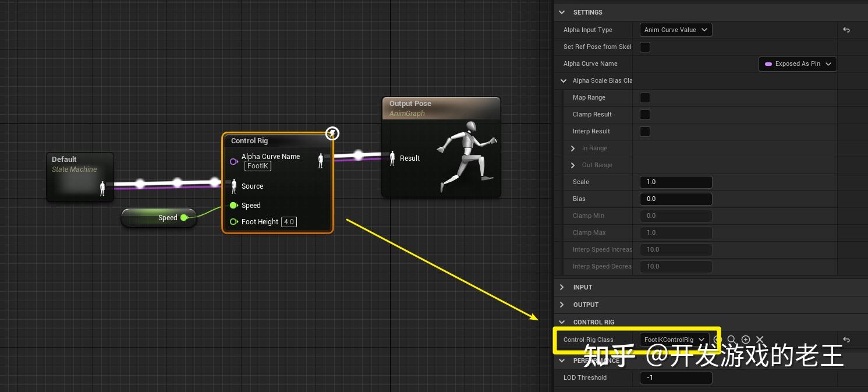Screen dimensions: 868x392
Task: Expand the In Range property
Action: click(572, 148)
